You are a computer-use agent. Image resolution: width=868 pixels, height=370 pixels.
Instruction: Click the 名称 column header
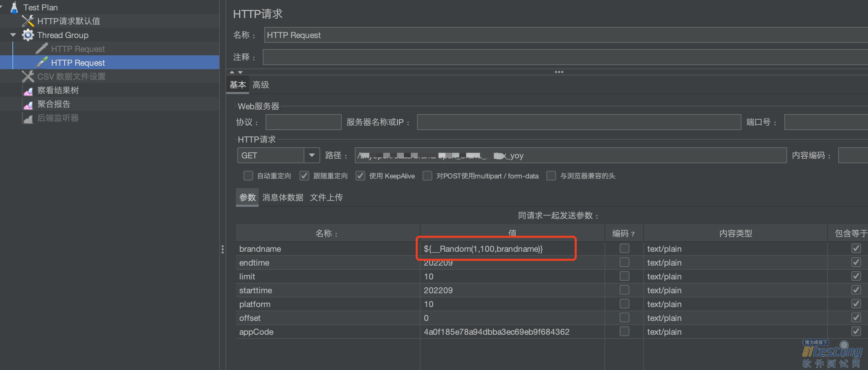pos(328,233)
